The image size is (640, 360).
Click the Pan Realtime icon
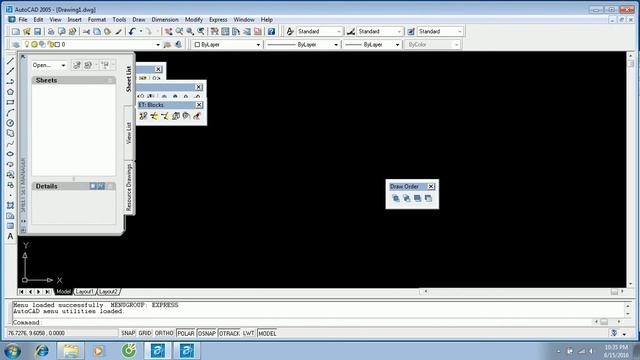pos(168,31)
